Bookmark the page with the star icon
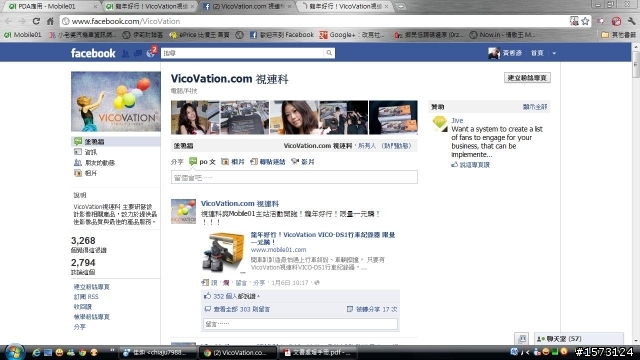 pyautogui.click(x=585, y=21)
